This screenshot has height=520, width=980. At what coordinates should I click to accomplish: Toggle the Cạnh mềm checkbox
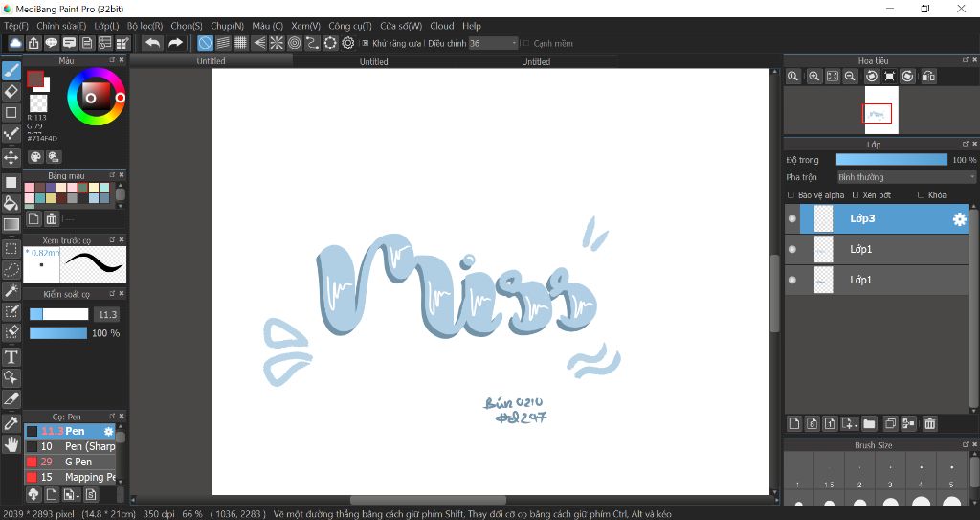click(526, 44)
